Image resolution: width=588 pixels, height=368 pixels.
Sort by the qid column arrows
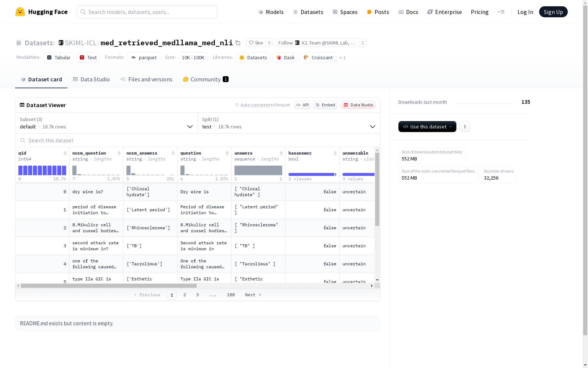tap(65, 153)
